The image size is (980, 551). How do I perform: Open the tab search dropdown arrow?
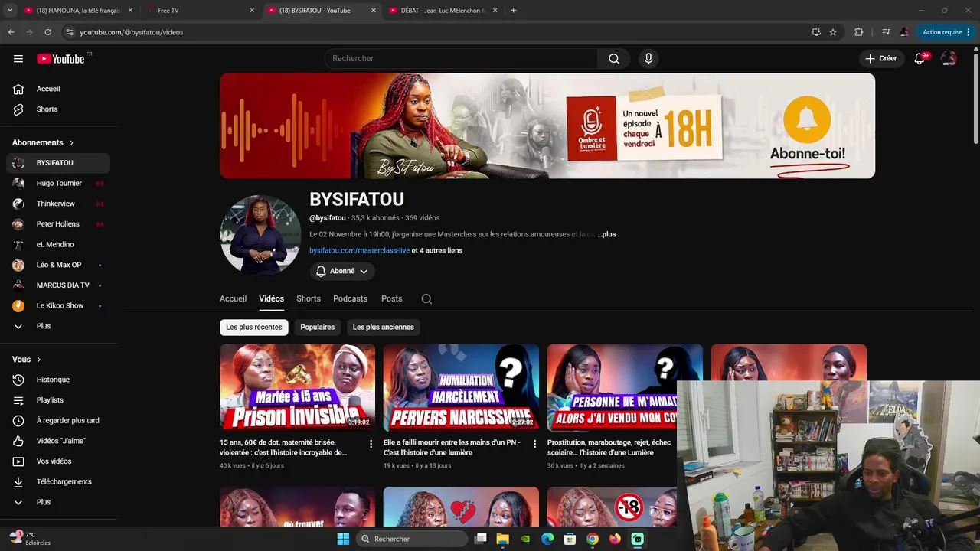(10, 11)
